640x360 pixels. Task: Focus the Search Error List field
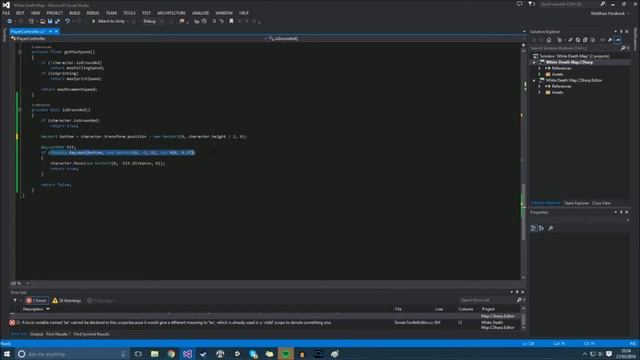487,300
